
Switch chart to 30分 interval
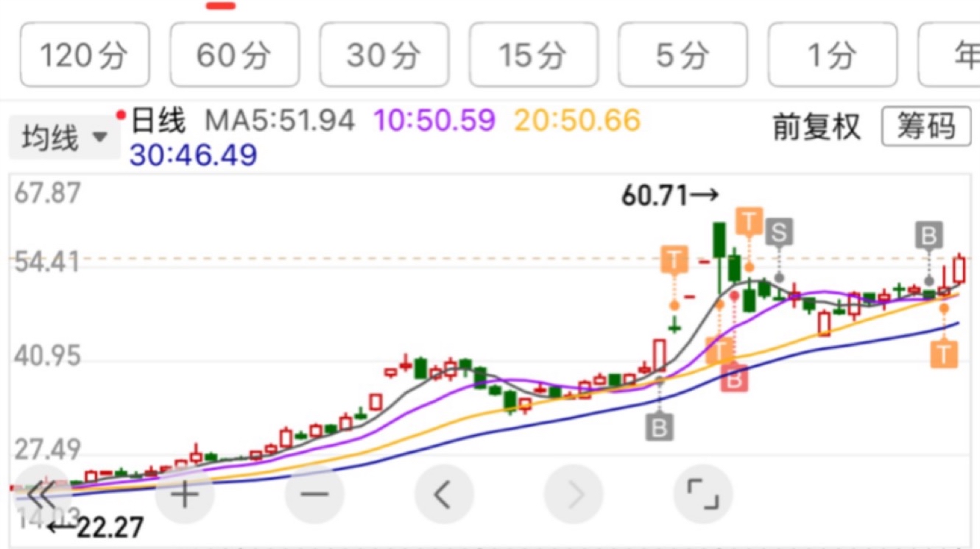(x=384, y=55)
